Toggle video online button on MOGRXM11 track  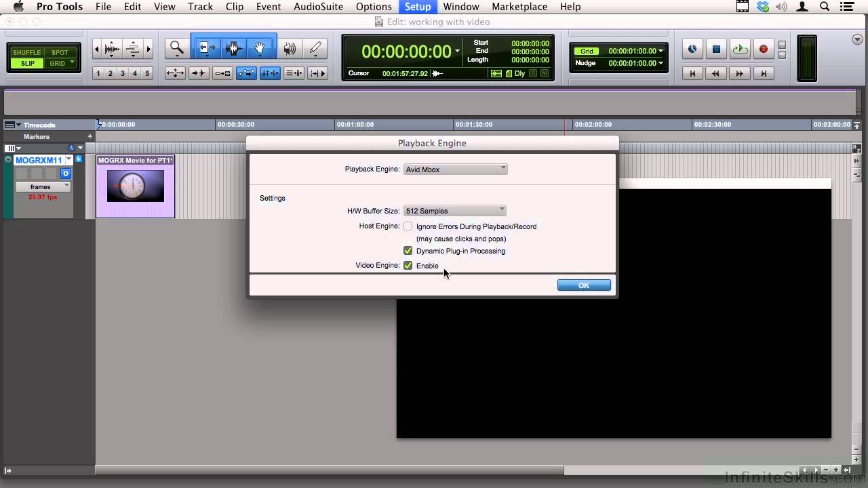point(66,174)
